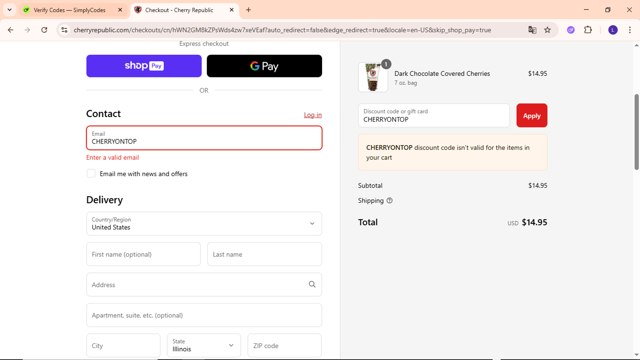Open the purple extension icon in toolbar
This screenshot has height=360, width=640.
pyautogui.click(x=571, y=30)
